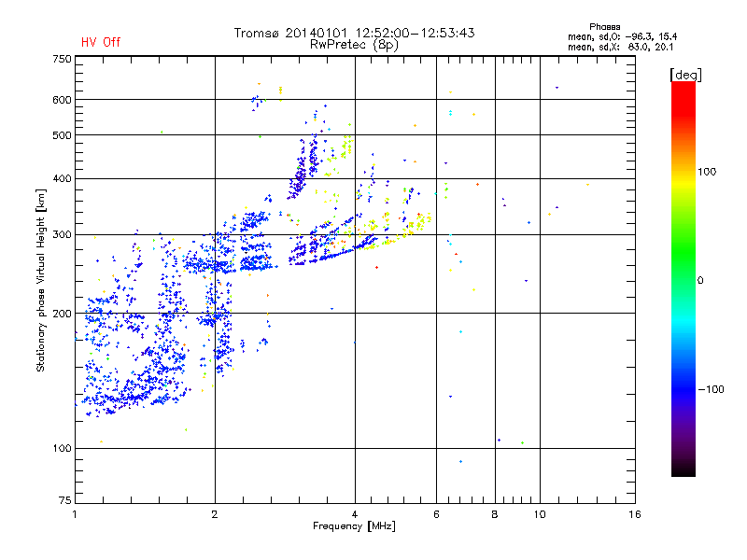Click the x-axis tick label '4'
Viewport: 747px width, 560px height.
(355, 514)
